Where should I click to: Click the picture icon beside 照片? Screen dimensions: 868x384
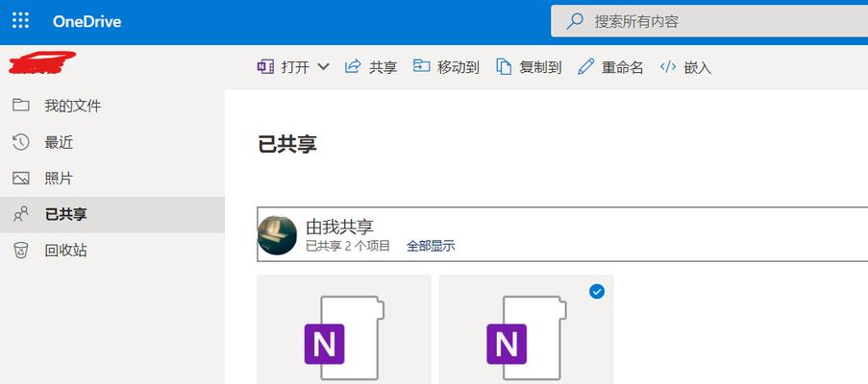(x=21, y=179)
